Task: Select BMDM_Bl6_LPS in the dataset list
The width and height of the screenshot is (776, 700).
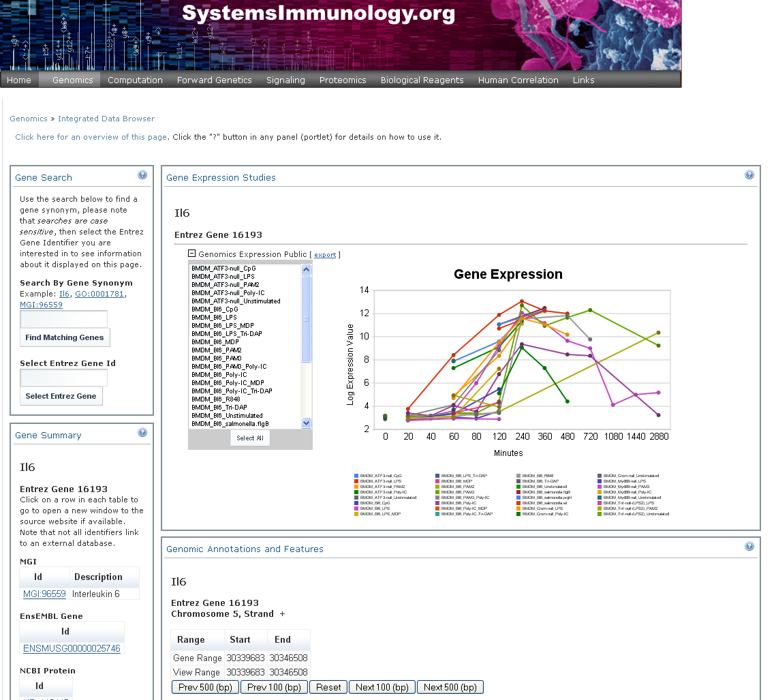Action: click(x=245, y=318)
